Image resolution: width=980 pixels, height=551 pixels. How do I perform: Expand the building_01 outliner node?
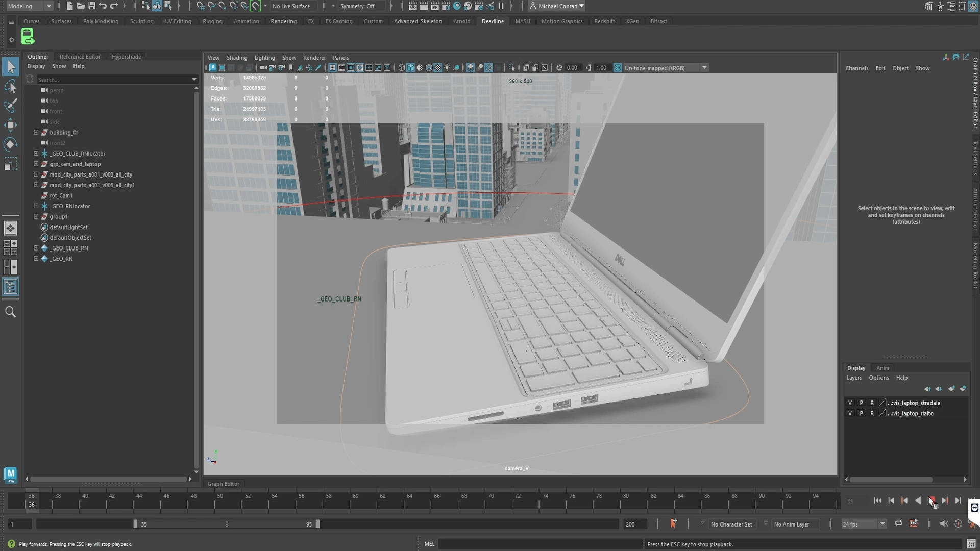coord(36,132)
